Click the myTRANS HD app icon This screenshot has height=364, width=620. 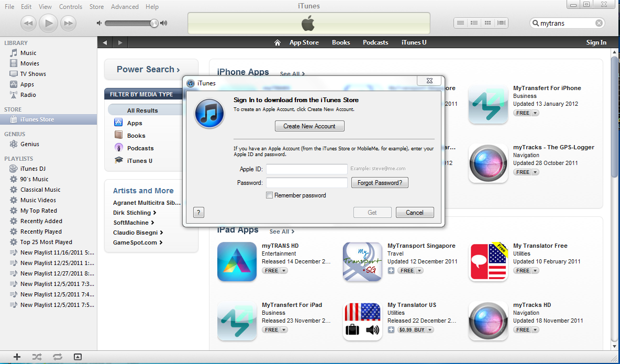[237, 261]
